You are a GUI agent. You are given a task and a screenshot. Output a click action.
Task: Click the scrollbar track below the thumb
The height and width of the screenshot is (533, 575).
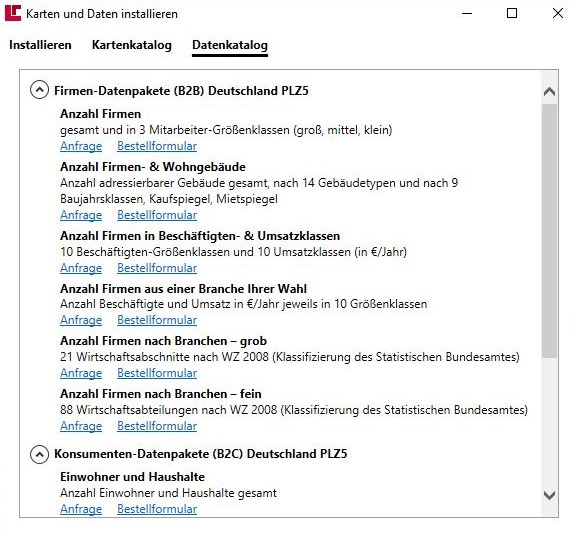(549, 422)
